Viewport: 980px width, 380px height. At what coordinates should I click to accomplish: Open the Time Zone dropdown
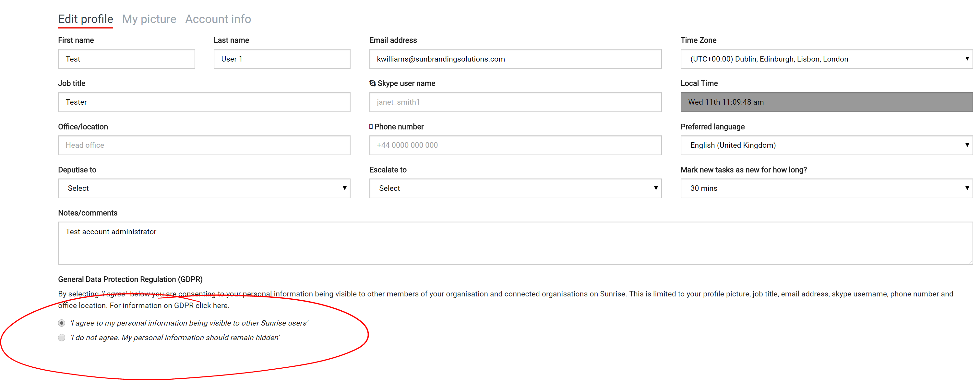point(826,59)
